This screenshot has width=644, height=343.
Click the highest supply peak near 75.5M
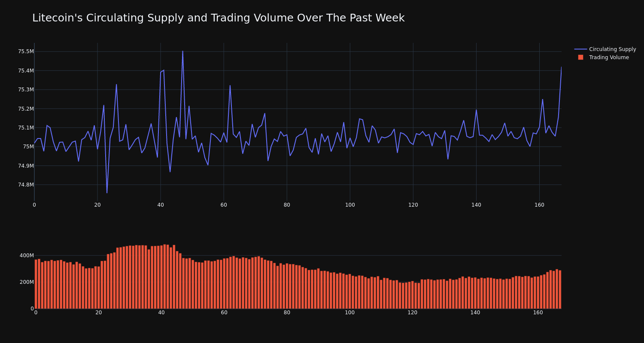[182, 51]
